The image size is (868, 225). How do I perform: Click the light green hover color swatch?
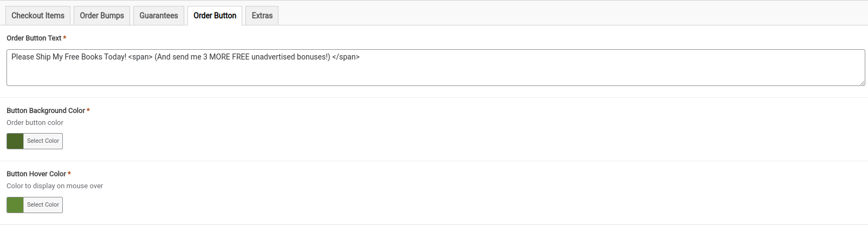(15, 205)
